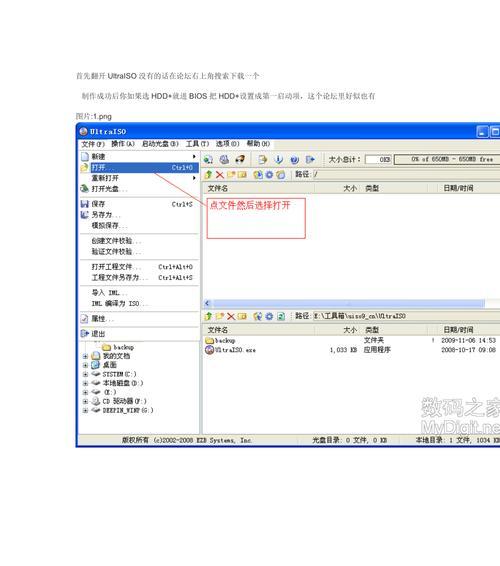Viewport: 500px width, 566px height.
Task: Click the exit door-arrow toolbar icon
Action: [x=310, y=159]
